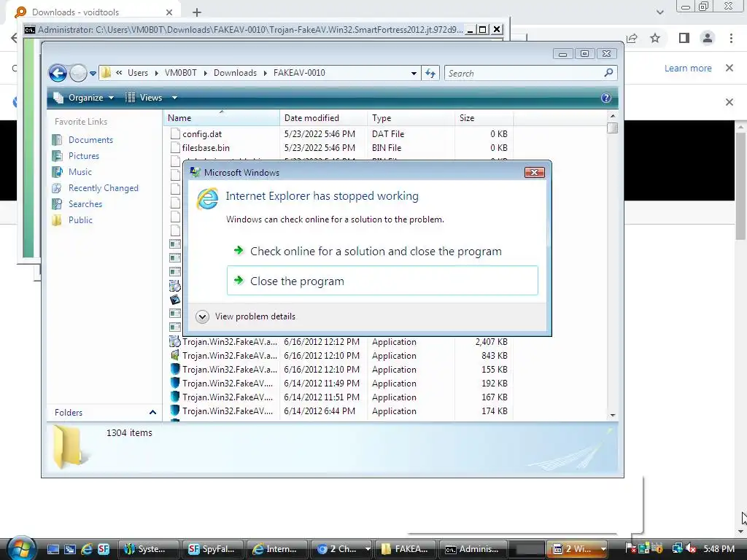Viewport: 747px width, 560px height.
Task: Open the address bar history dropdown arrow
Action: coord(414,74)
